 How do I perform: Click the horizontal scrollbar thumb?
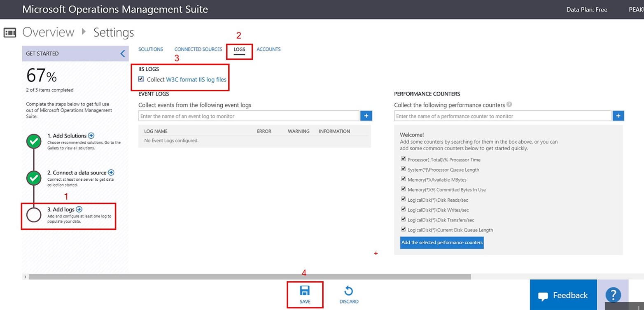pyautogui.click(x=250, y=277)
